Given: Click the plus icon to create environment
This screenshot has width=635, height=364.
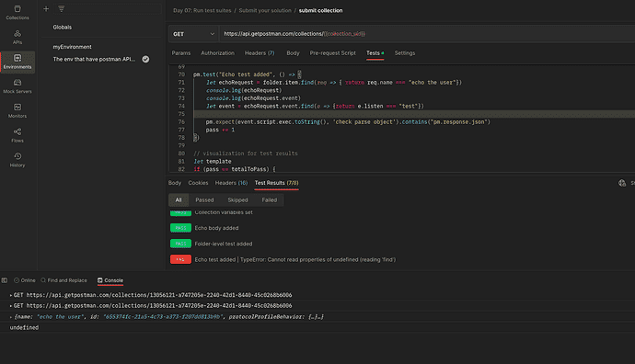Looking at the screenshot, I should [46, 8].
